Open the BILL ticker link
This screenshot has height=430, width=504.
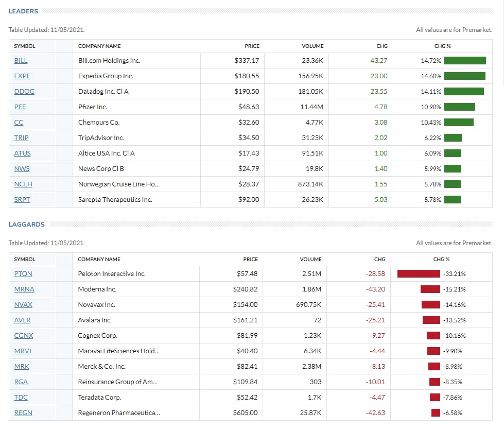pos(21,60)
